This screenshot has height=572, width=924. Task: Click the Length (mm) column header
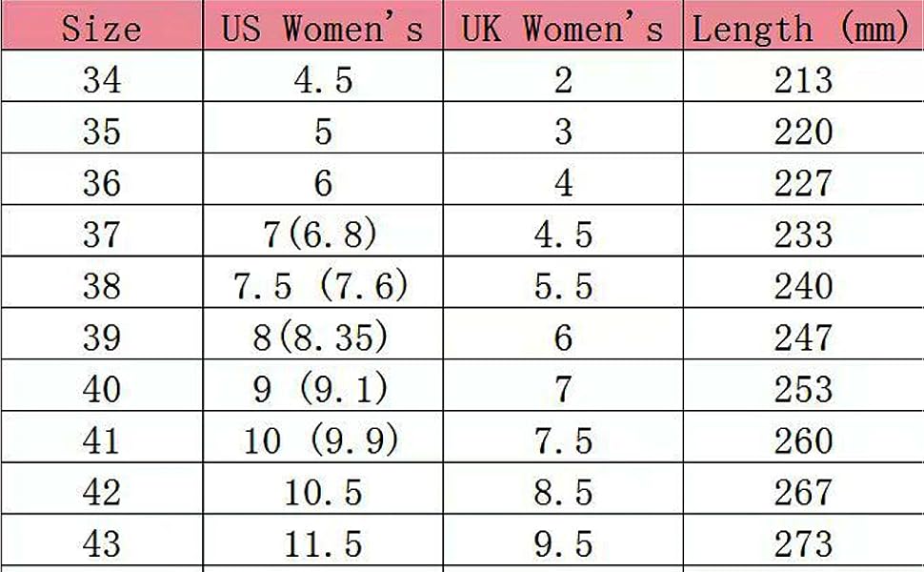click(x=803, y=26)
